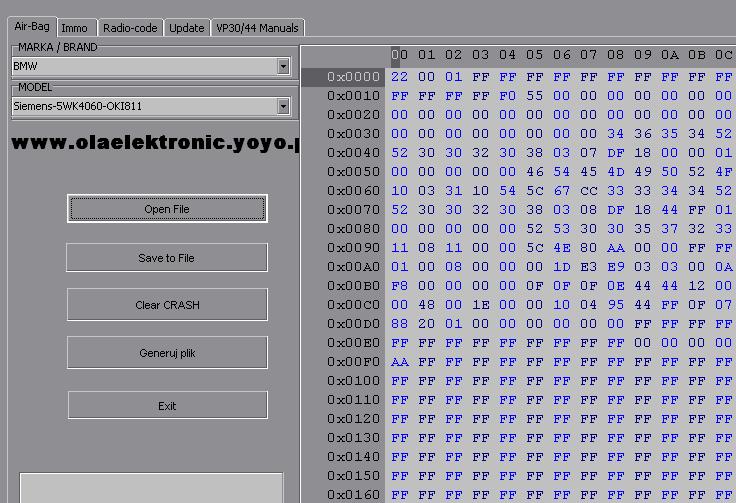This screenshot has height=503, width=736.
Task: Select byte 55 in row 0x0010
Action: 535,96
